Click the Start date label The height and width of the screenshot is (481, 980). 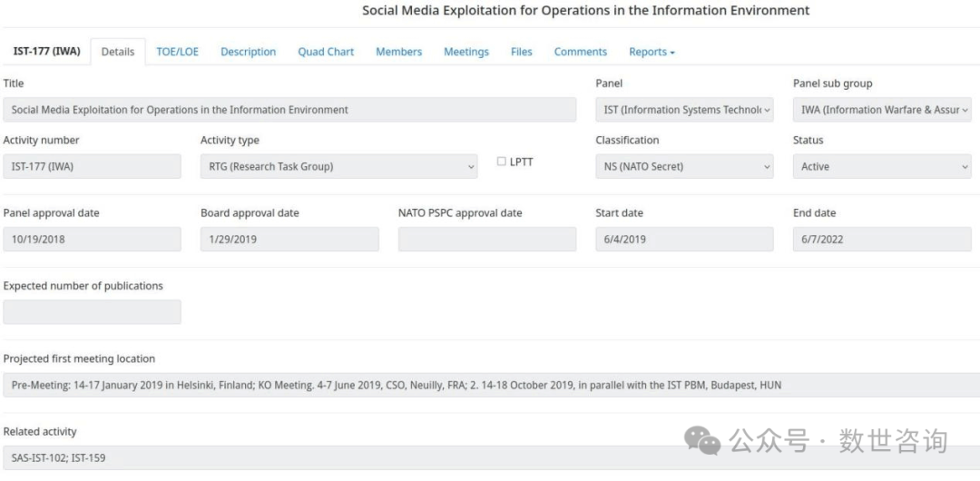(x=619, y=212)
